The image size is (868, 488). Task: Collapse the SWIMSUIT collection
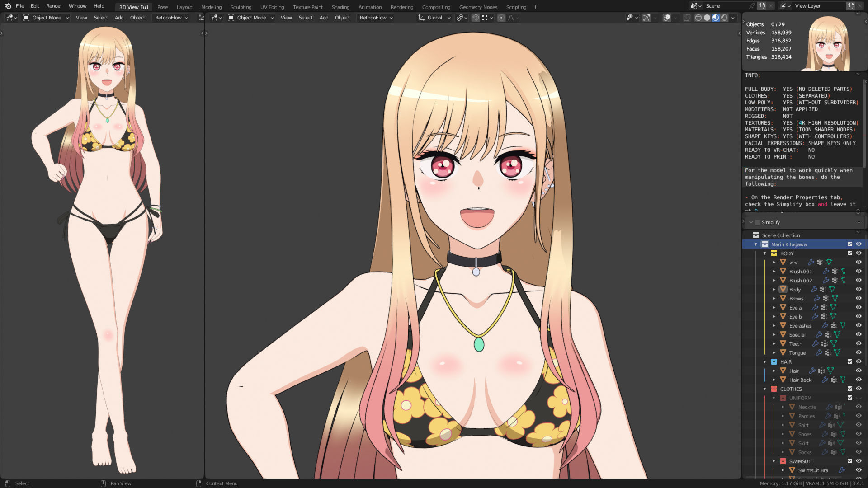pos(774,461)
